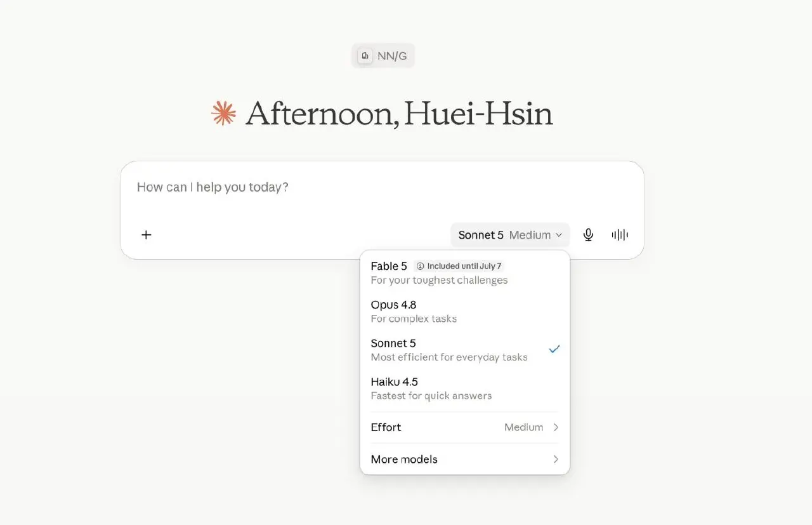Expand the Effort submenu

click(x=465, y=427)
